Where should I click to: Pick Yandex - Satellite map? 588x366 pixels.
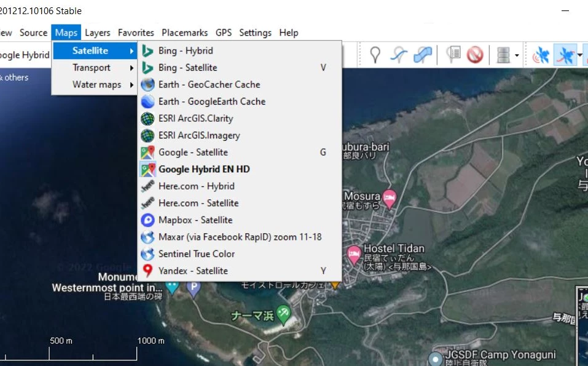(x=193, y=271)
